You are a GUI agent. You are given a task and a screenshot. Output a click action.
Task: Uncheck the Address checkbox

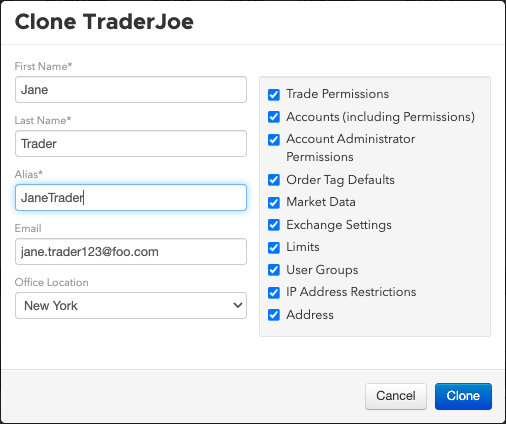pos(274,315)
